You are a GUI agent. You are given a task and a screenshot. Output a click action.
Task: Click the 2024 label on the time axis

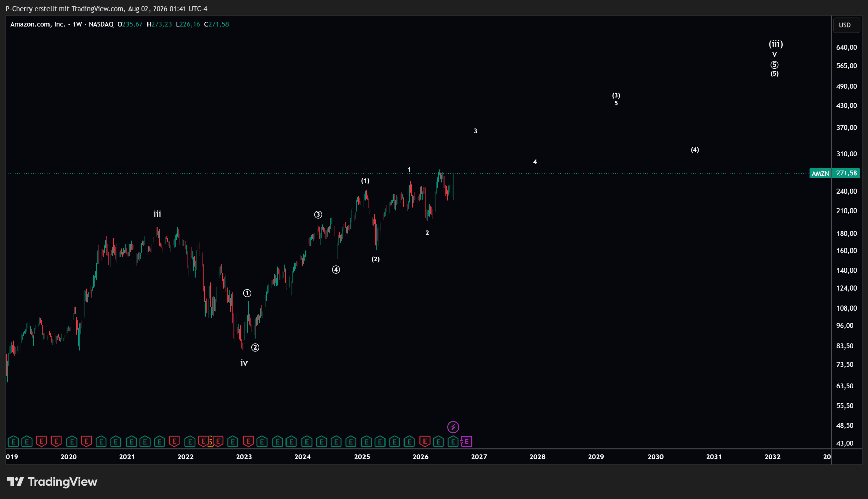pos(302,457)
